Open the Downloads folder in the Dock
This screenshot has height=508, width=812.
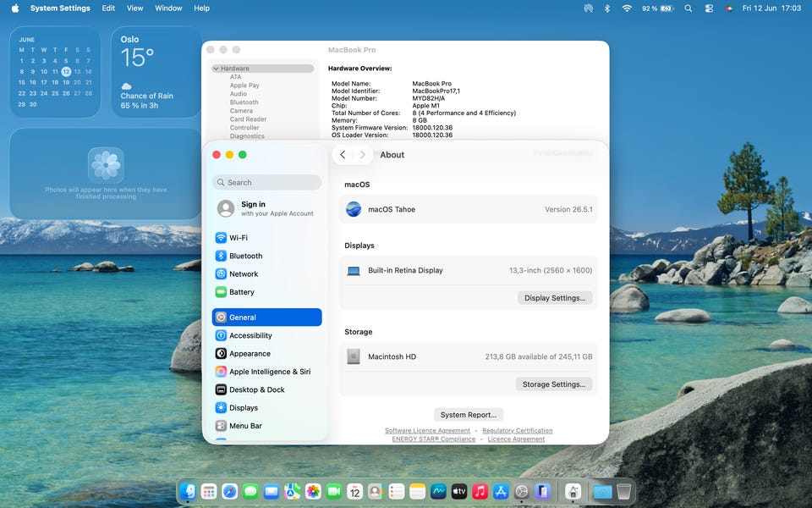(603, 491)
